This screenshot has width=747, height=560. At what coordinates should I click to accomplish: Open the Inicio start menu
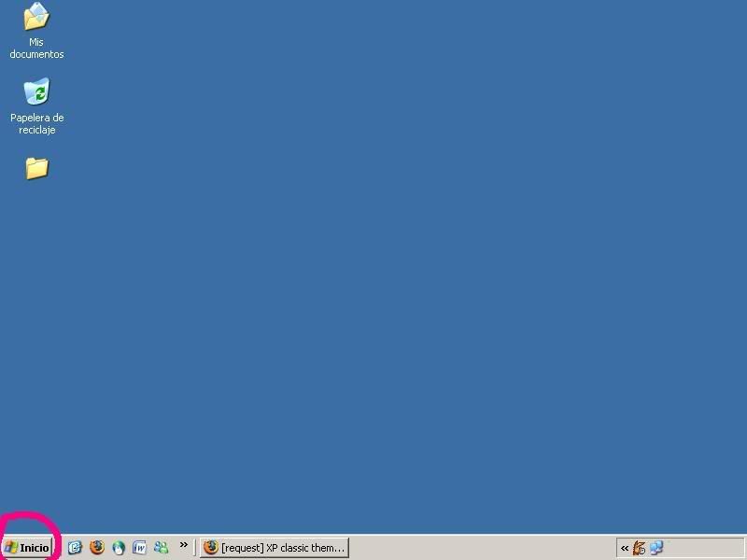coord(27,548)
